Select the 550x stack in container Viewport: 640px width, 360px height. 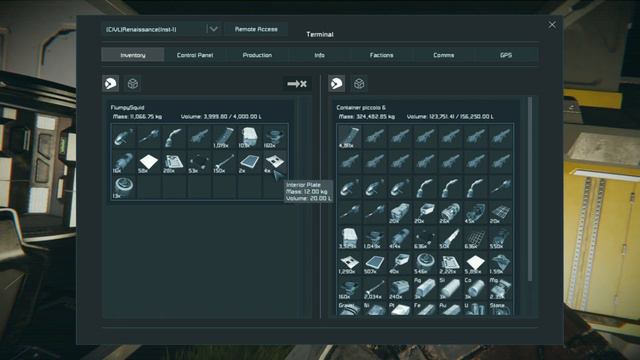[501, 238]
